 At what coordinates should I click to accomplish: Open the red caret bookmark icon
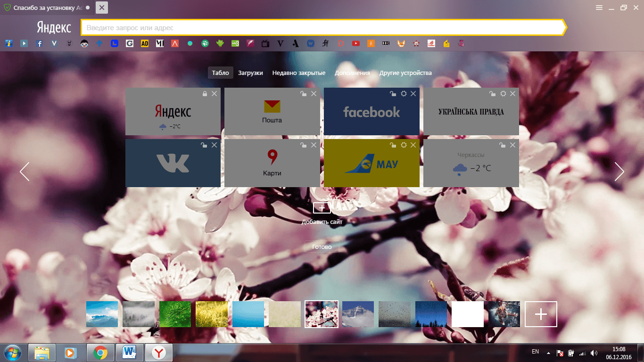point(175,43)
